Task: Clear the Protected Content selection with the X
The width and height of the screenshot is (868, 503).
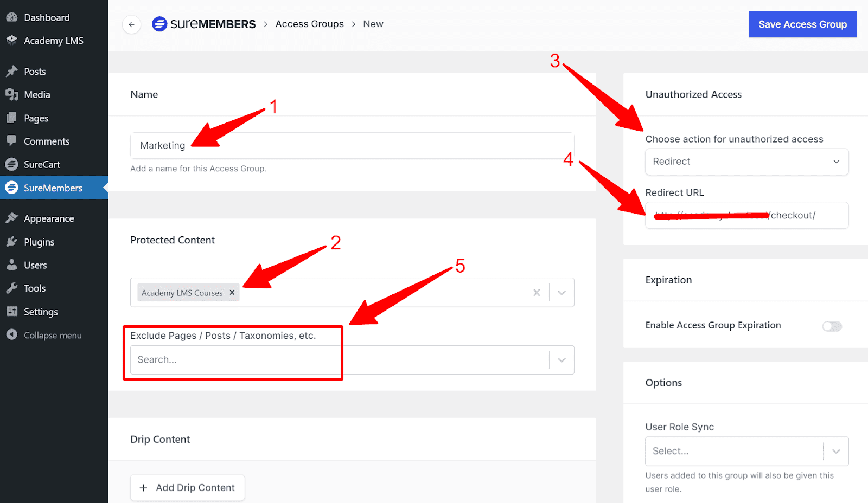Action: pyautogui.click(x=537, y=292)
